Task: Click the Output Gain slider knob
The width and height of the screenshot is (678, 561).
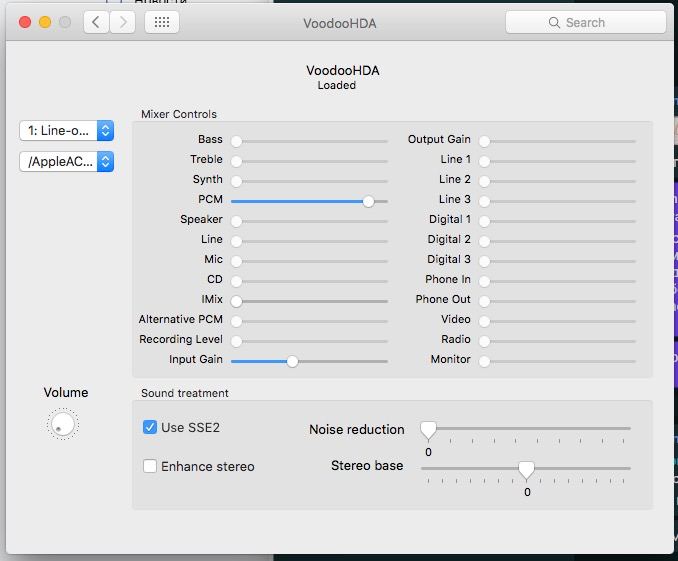Action: pyautogui.click(x=484, y=141)
